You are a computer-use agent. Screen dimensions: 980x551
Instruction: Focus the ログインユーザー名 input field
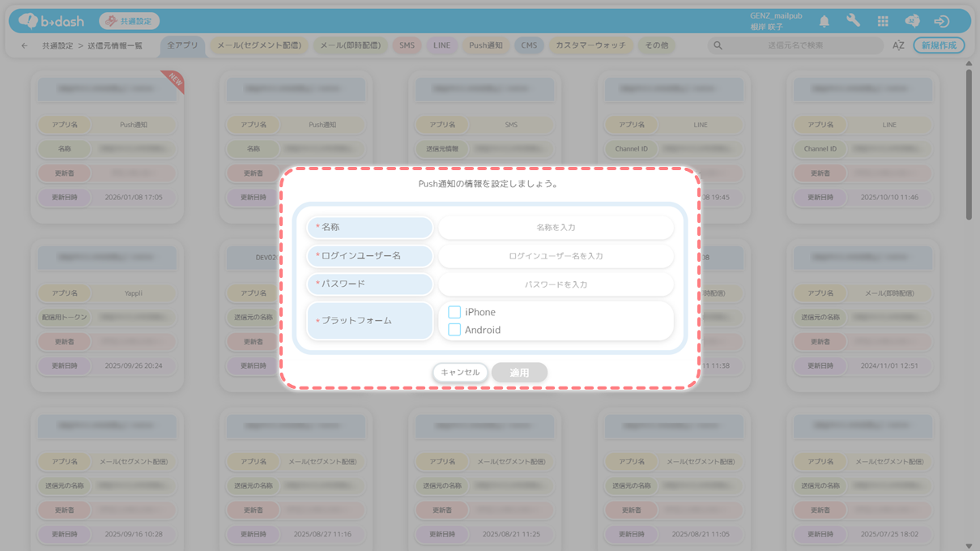(x=556, y=256)
